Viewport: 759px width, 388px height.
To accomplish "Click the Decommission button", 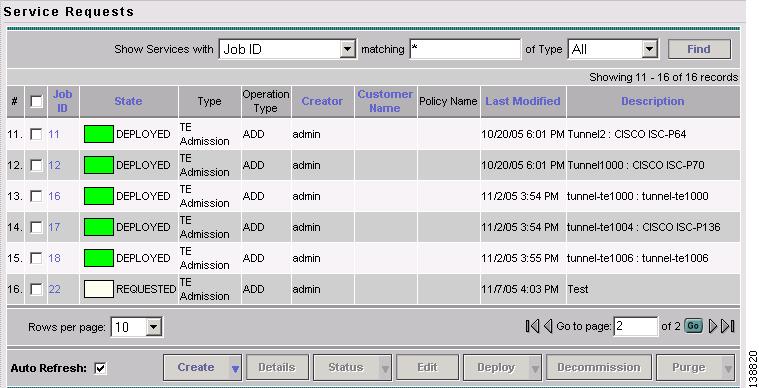I will click(x=599, y=368).
